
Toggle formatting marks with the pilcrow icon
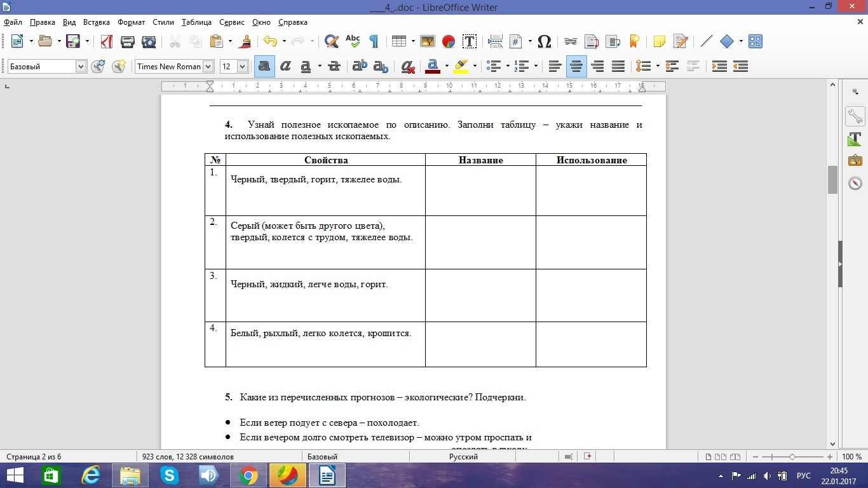(374, 41)
